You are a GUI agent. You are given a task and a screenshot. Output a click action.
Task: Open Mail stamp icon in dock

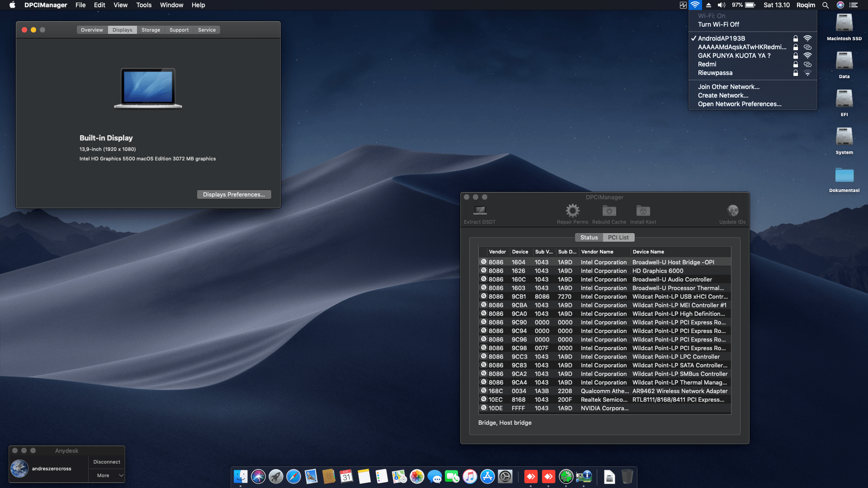tap(311, 476)
